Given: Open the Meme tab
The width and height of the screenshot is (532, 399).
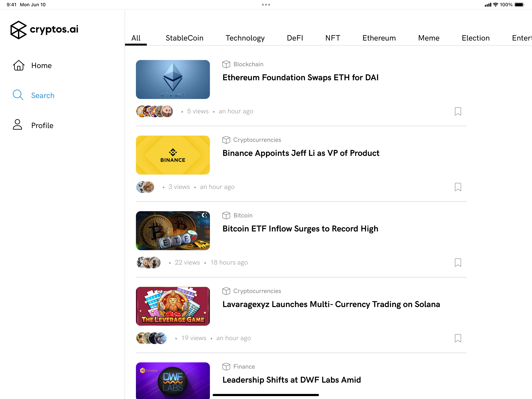Looking at the screenshot, I should click(429, 38).
